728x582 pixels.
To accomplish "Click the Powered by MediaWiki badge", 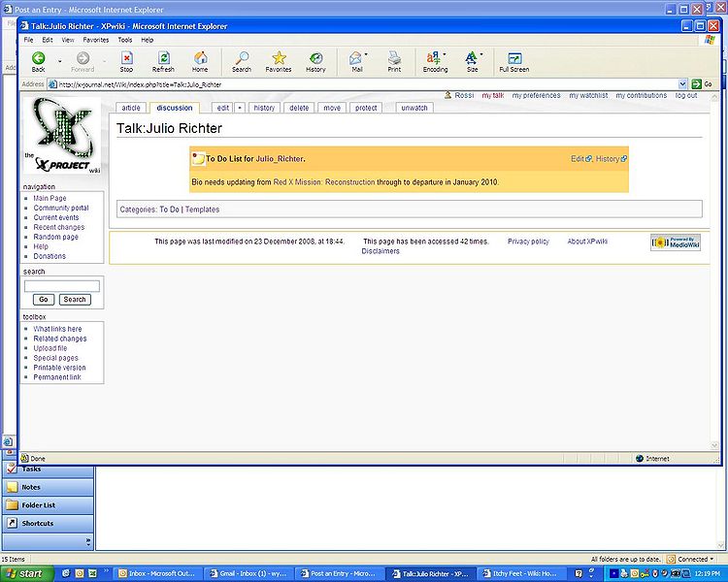I will point(676,242).
